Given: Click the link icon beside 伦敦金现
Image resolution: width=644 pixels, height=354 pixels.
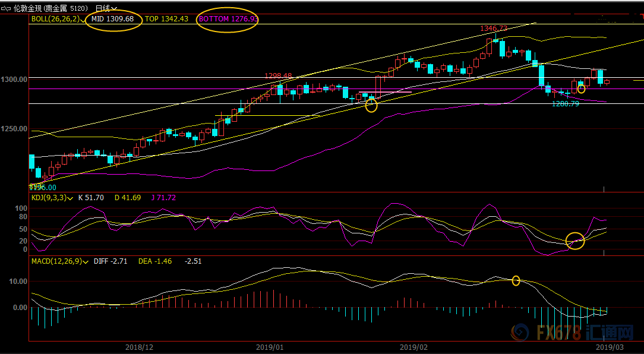Looking at the screenshot, I should click(x=6, y=8).
